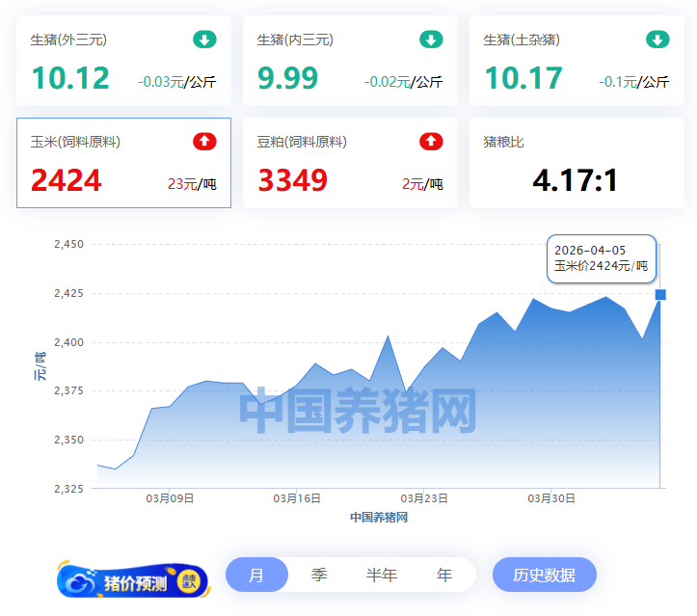697x616 pixels.
Task: Click the blue square data point marker
Action: coord(660,294)
